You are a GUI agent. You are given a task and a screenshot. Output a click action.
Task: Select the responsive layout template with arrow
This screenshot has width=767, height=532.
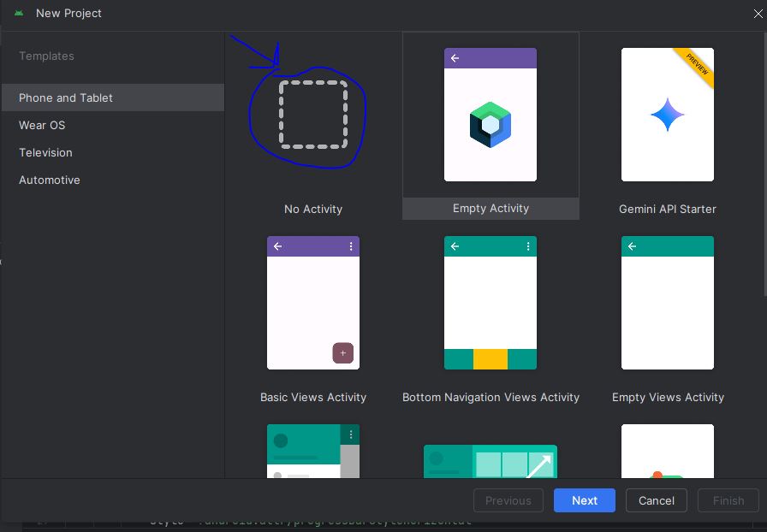(491, 460)
